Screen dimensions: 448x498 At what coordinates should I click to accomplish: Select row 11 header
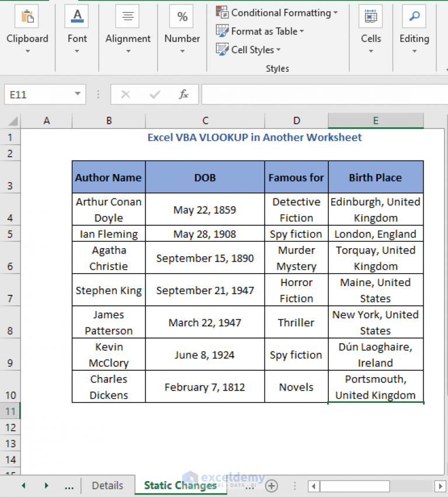tap(10, 411)
